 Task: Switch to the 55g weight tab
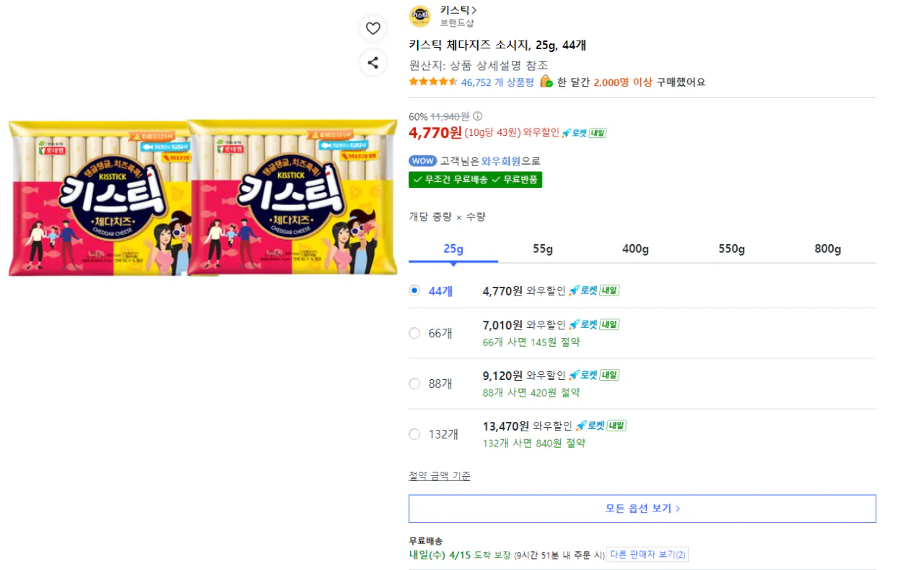tap(541, 249)
